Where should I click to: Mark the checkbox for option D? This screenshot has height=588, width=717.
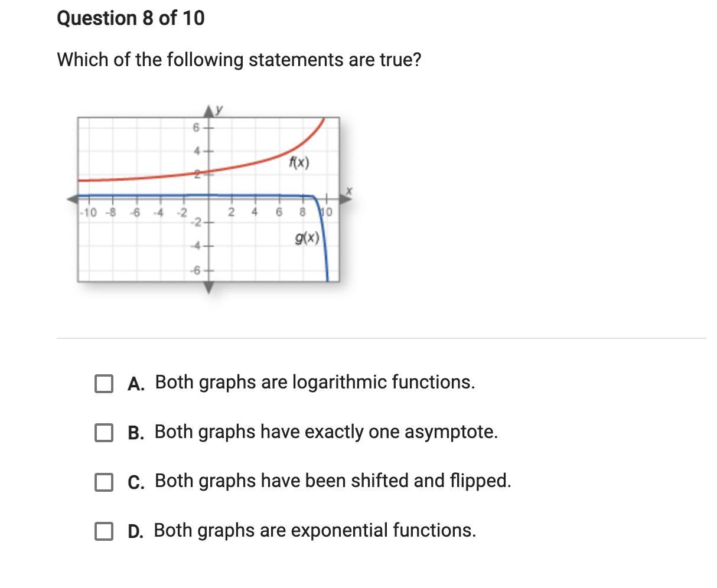point(104,531)
